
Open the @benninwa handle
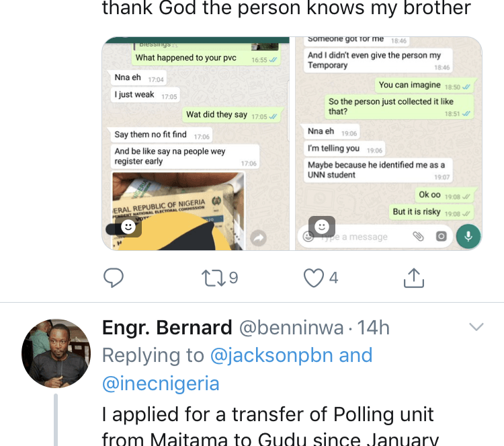tap(292, 328)
